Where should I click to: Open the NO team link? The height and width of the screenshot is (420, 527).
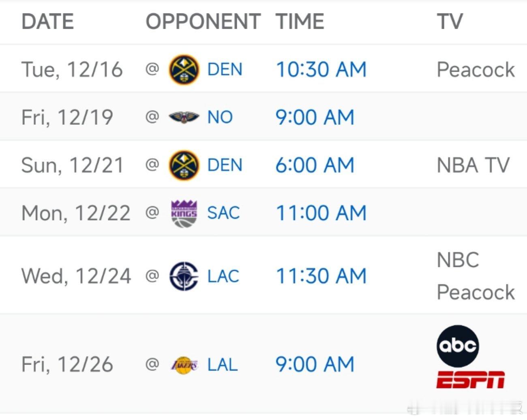coord(220,117)
